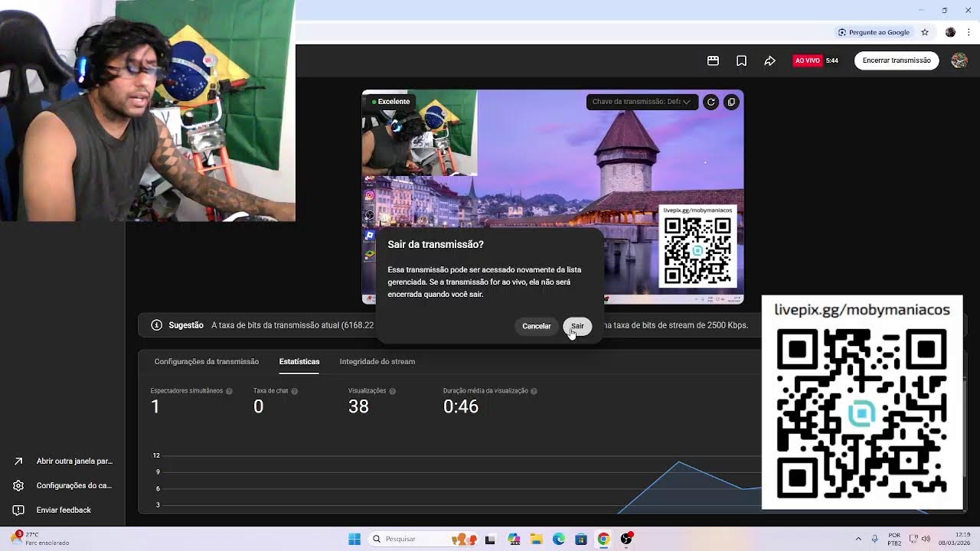The width and height of the screenshot is (980, 551).
Task: Expand the Chave da transmissão dropdown
Action: coord(642,102)
